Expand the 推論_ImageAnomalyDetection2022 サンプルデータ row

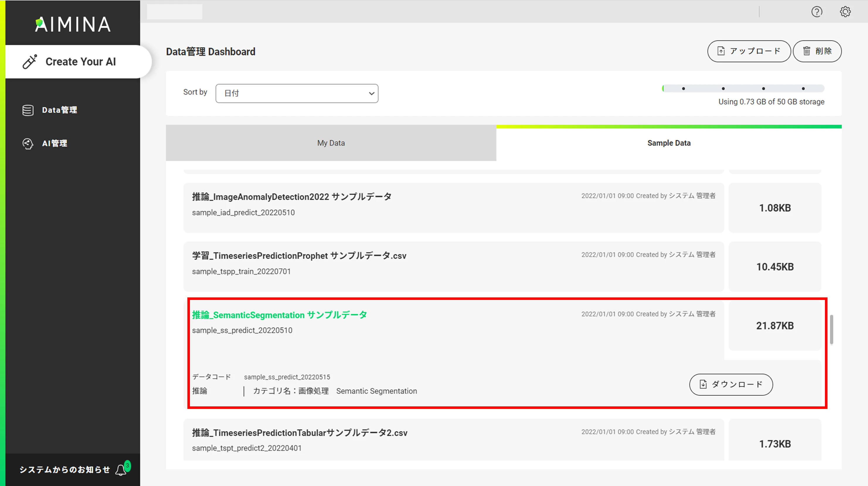(453, 207)
